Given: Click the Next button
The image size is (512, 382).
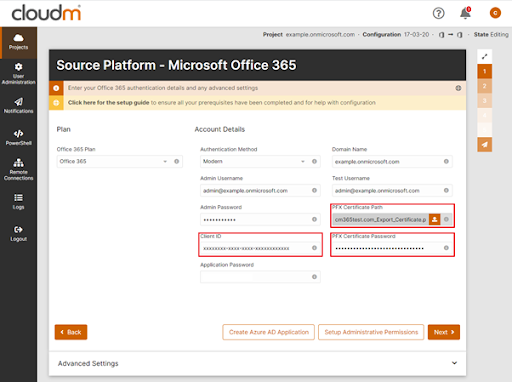Looking at the screenshot, I should (x=444, y=332).
